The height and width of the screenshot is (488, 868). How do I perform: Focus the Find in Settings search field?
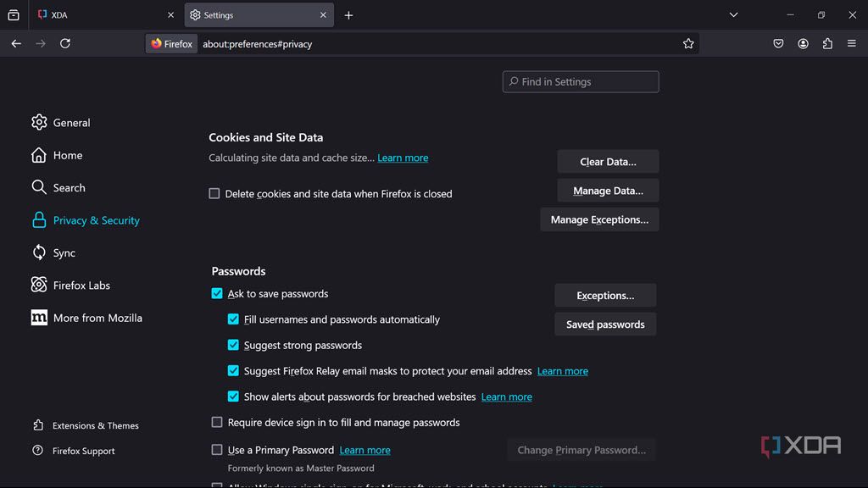click(581, 82)
